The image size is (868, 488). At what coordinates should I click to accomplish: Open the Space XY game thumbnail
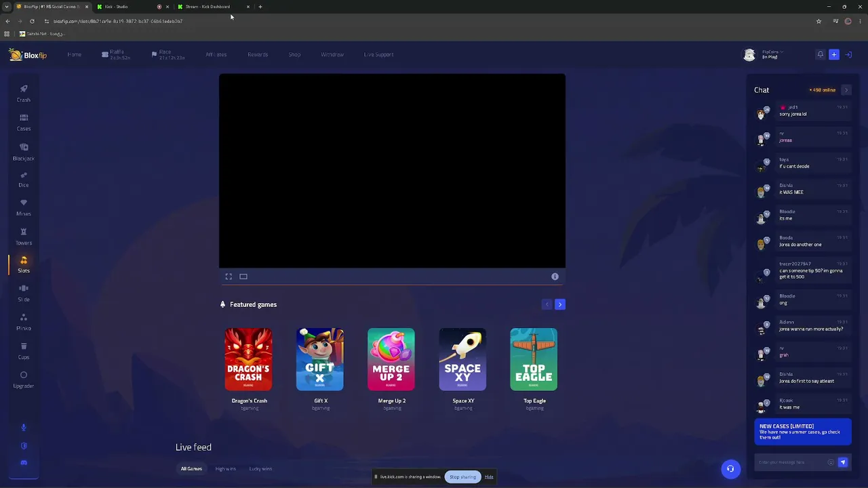click(462, 359)
